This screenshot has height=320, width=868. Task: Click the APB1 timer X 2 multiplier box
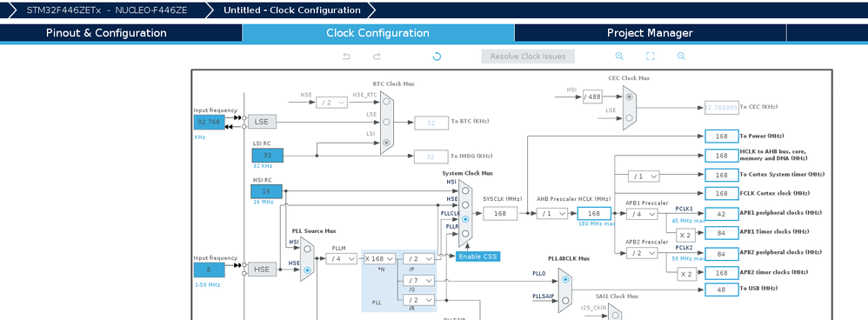(x=685, y=235)
